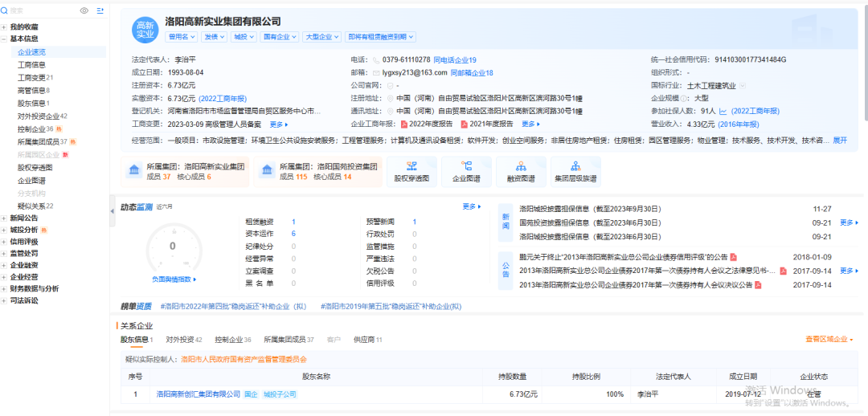The height and width of the screenshot is (416, 868).
Task: Expand the 我的收藏 tree node
Action: [x=4, y=27]
